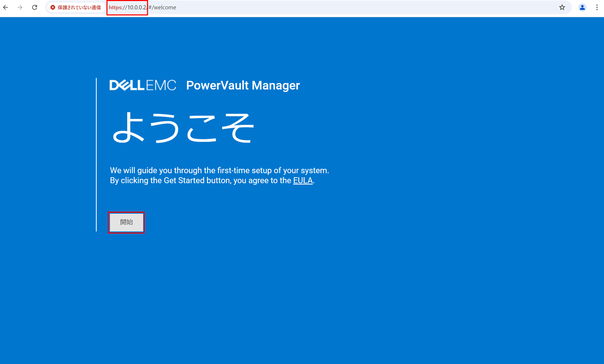The width and height of the screenshot is (604, 364).
Task: Bookmark this page with the star icon
Action: [x=562, y=7]
